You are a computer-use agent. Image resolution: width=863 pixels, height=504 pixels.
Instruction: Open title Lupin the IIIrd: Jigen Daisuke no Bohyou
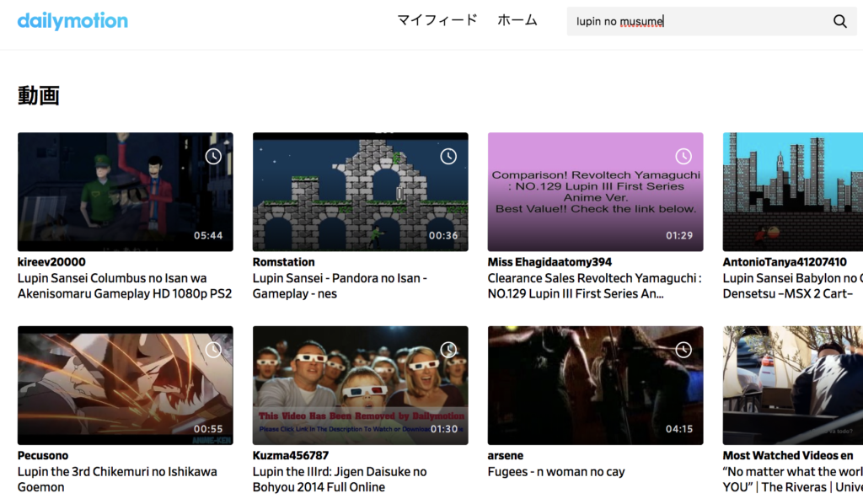[340, 480]
